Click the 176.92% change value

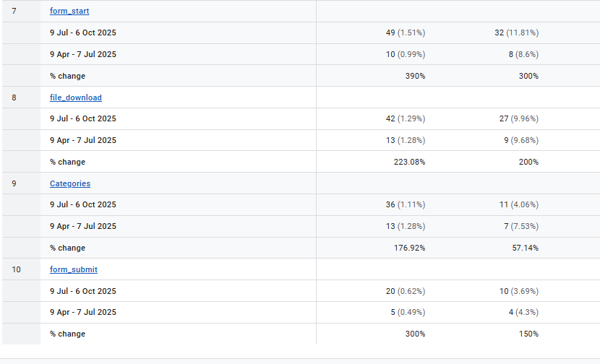pyautogui.click(x=408, y=248)
